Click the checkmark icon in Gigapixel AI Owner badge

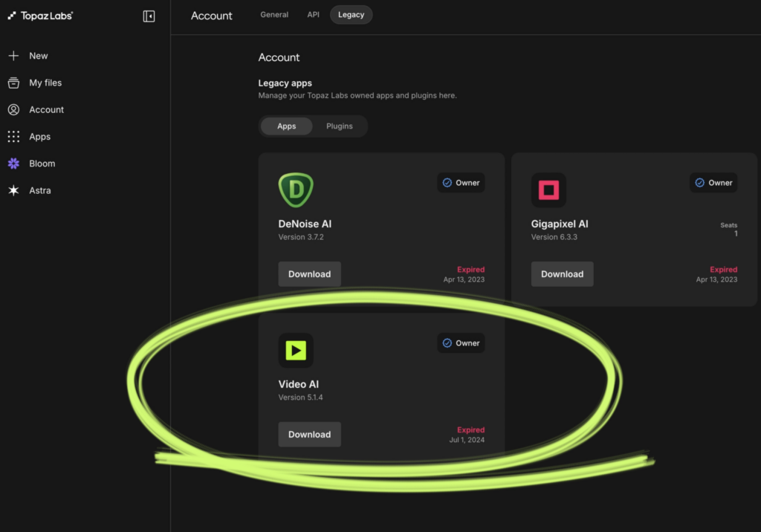click(699, 183)
